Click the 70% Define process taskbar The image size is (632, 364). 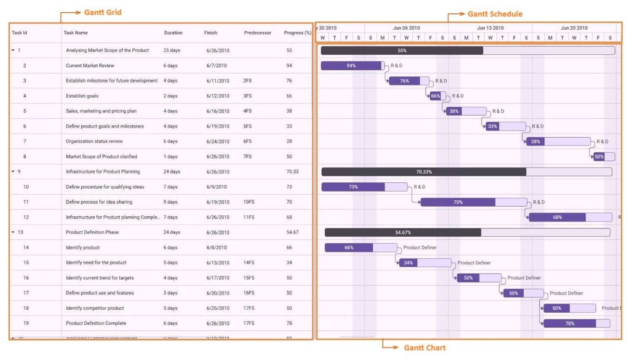474,202
